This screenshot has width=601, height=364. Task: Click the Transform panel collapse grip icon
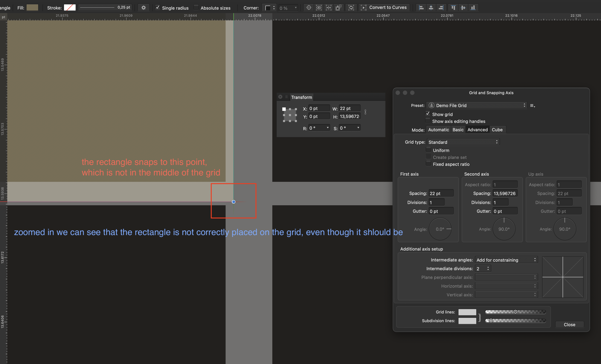tap(286, 97)
